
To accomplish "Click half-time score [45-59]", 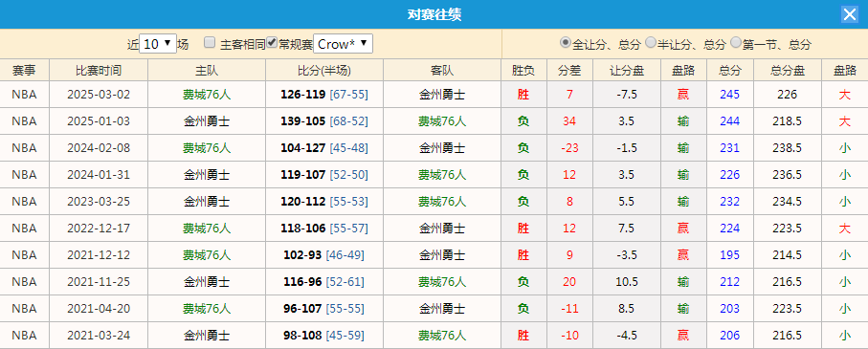I will pyautogui.click(x=345, y=336).
